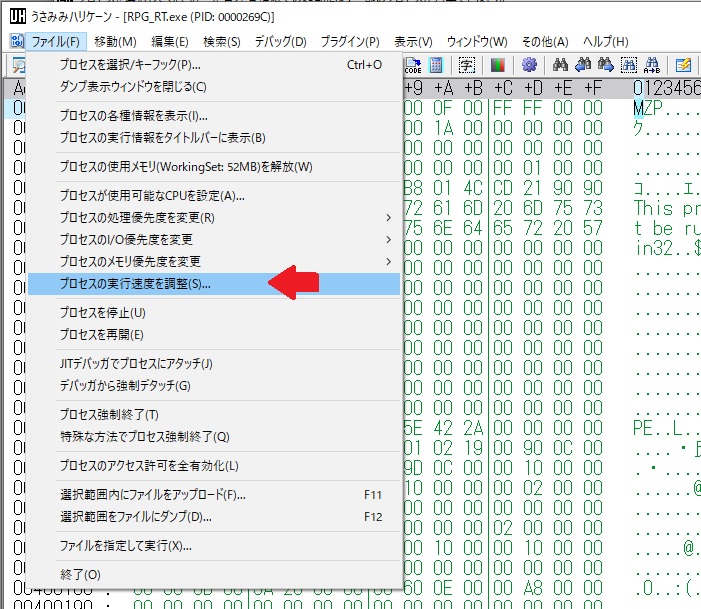Click binoculars with left arrow (search previous)
The width and height of the screenshot is (701, 609).
click(583, 65)
